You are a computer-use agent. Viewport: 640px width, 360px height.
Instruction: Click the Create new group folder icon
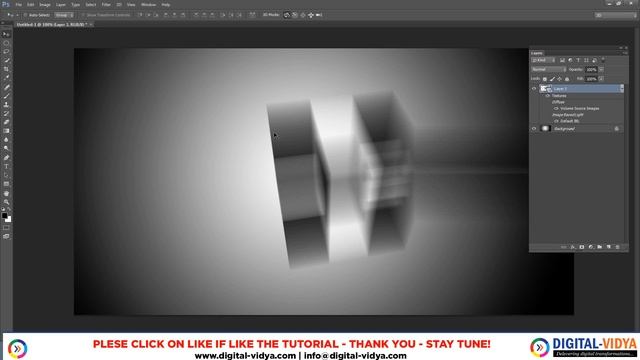click(x=600, y=247)
